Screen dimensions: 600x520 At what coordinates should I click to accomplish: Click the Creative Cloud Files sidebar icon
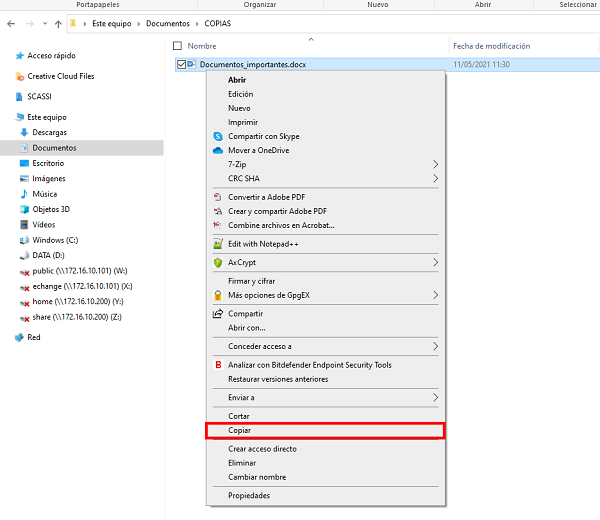click(x=20, y=76)
